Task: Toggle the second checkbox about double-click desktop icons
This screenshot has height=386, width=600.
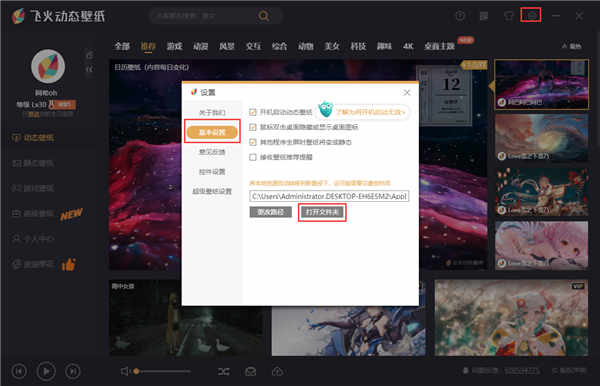Action: 253,127
